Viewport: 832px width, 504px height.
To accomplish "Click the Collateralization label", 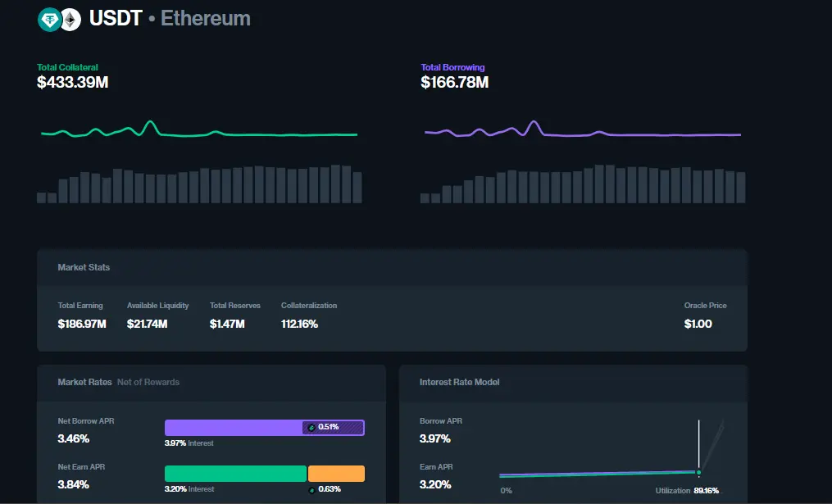I will (309, 306).
